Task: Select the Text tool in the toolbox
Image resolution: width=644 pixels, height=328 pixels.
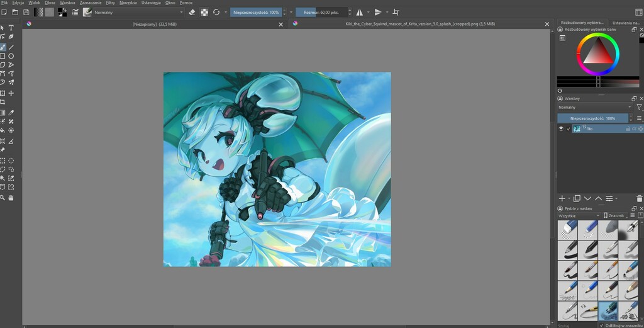Action: point(11,28)
